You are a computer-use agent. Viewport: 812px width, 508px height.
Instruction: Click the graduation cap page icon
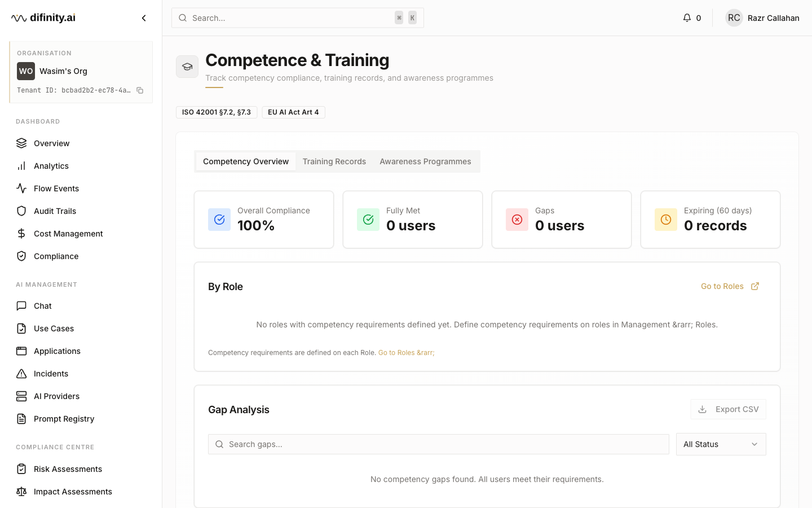tap(187, 67)
